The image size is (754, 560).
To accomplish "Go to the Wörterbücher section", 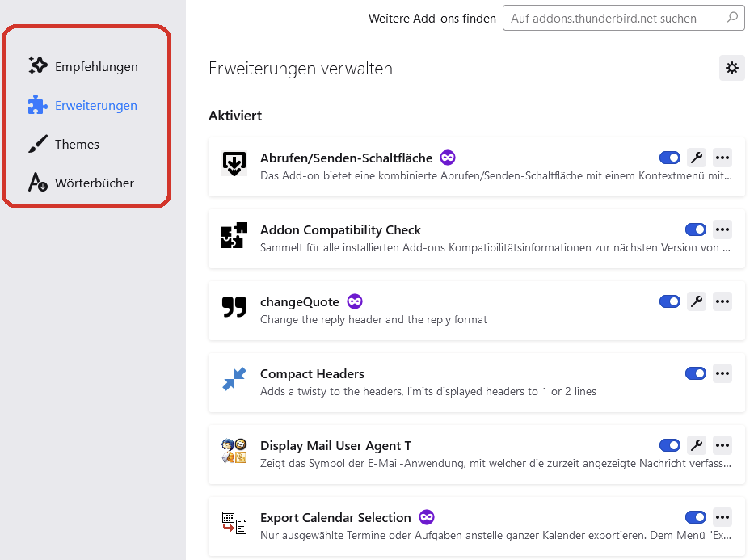I will [95, 183].
